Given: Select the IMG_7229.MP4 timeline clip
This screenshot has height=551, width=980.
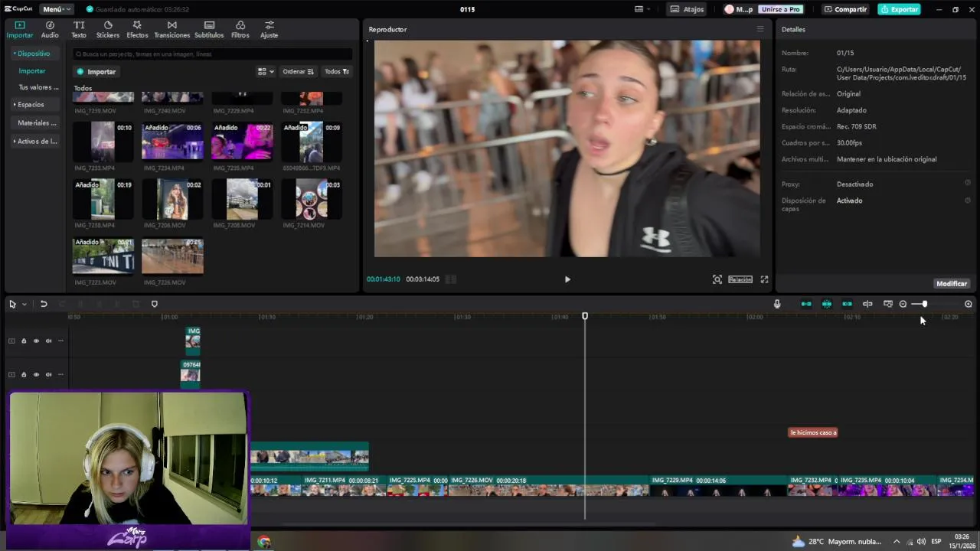Looking at the screenshot, I should tap(718, 485).
